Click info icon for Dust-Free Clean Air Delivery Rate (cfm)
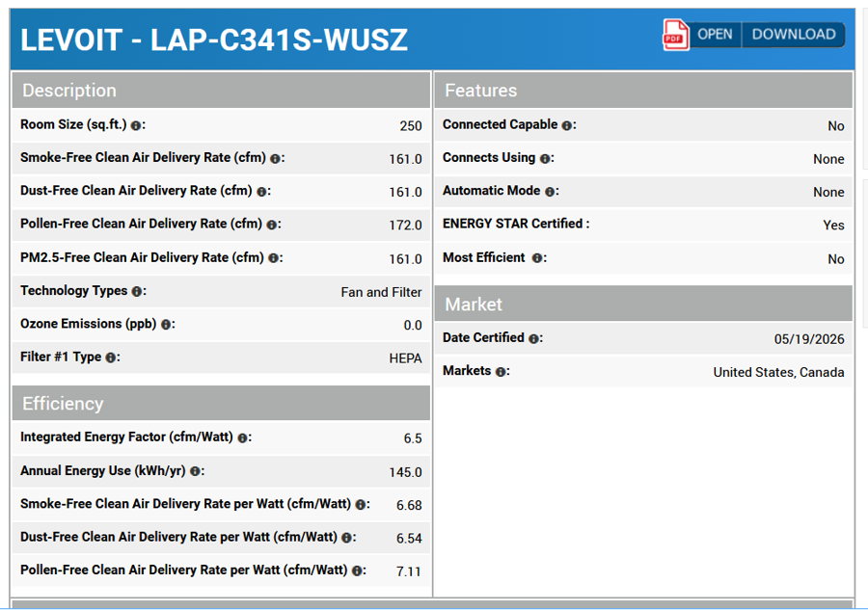The height and width of the screenshot is (610, 868). point(261,192)
